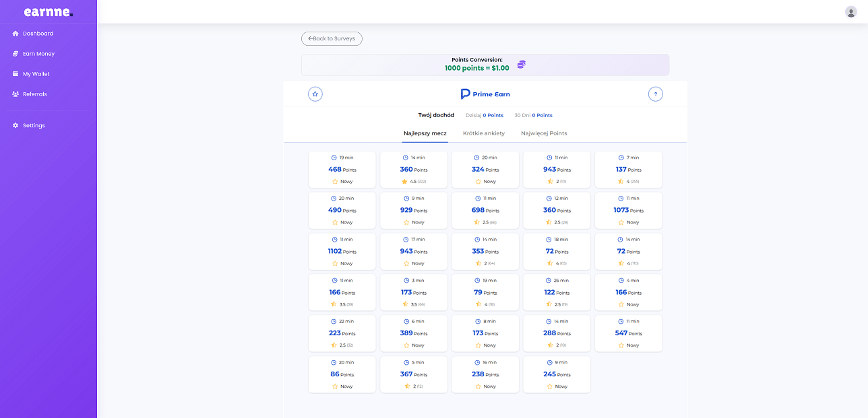Click Dzisiaj 0 Points earnings
Viewport: 868px width, 418px height.
[x=485, y=115]
